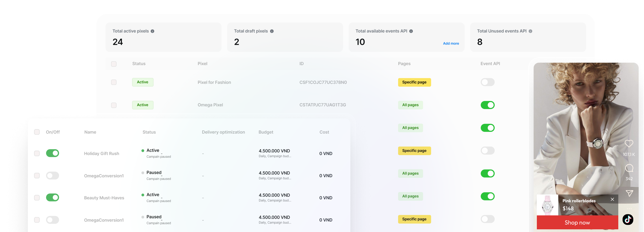Close the Pink rollerblades product card
This screenshot has width=644, height=232.
point(612,199)
